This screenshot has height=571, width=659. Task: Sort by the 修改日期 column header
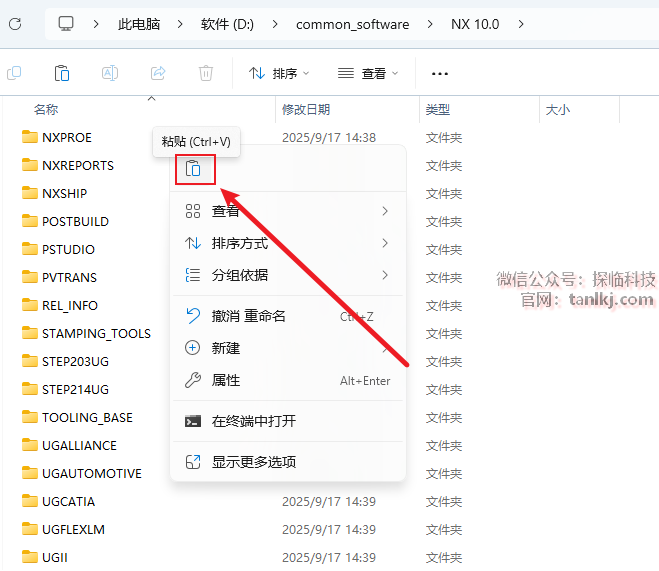coord(306,109)
